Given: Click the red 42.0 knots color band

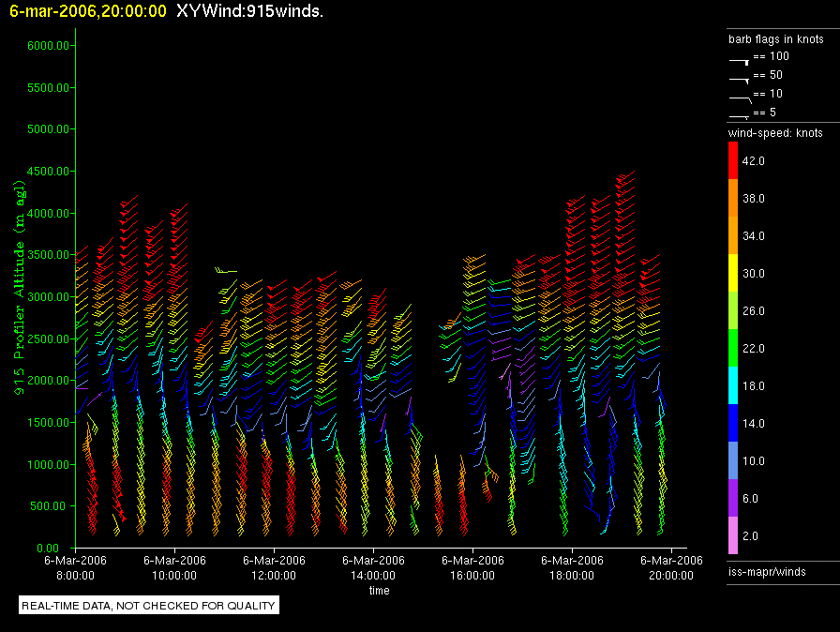Looking at the screenshot, I should [x=733, y=160].
